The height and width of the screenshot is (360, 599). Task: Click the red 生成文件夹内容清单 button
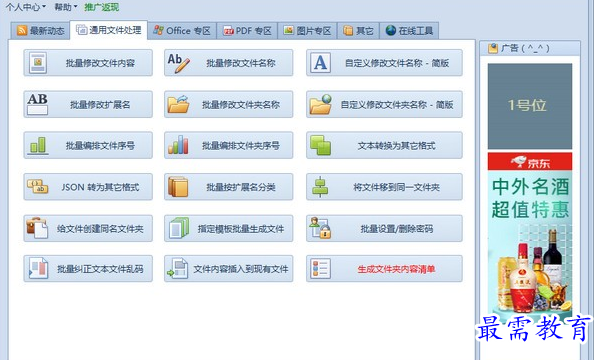click(x=384, y=269)
